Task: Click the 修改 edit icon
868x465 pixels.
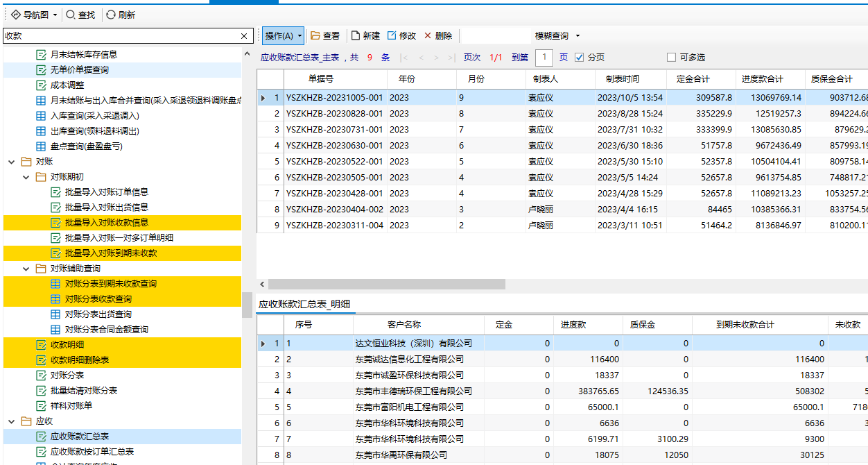Action: coord(392,35)
